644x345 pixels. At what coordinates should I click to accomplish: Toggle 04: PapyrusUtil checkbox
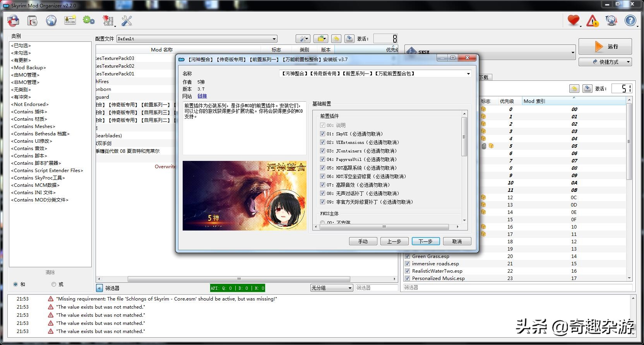(322, 159)
